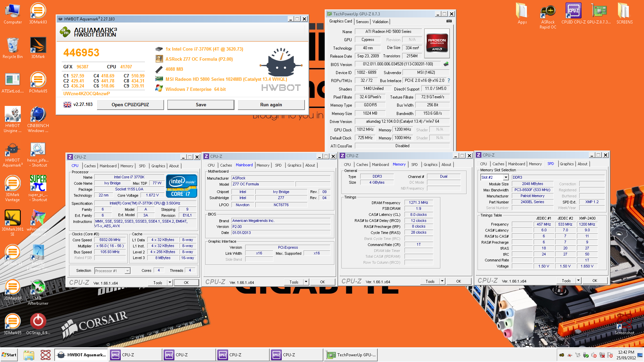This screenshot has height=362, width=644.
Task: Click DRAM Frequency value 1271.3 MHz
Action: click(x=418, y=202)
